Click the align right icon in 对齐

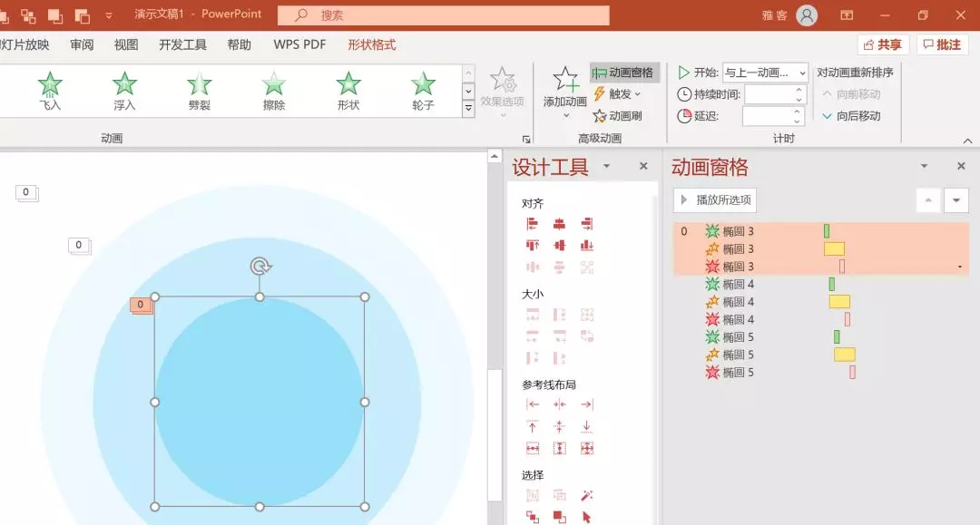coord(587,223)
